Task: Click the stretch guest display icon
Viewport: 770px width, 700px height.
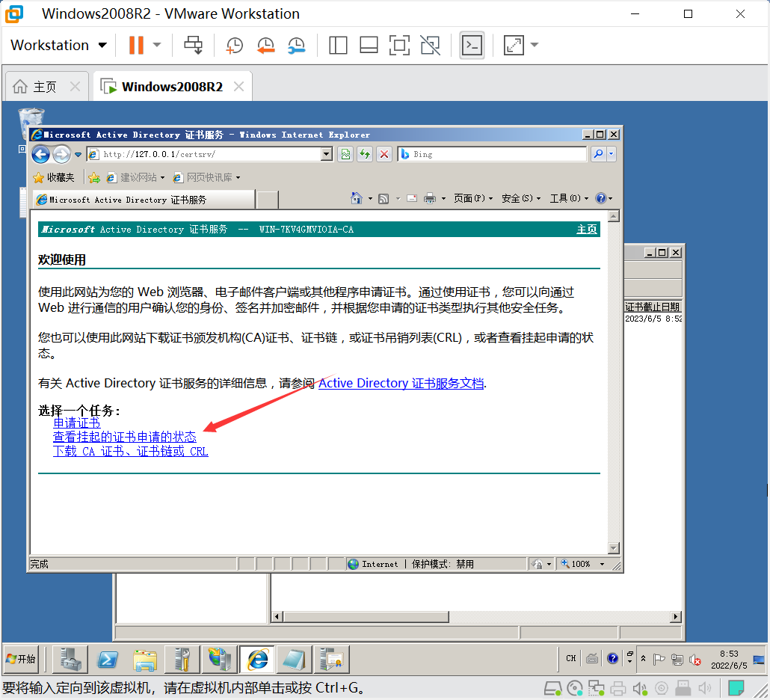Action: (514, 45)
